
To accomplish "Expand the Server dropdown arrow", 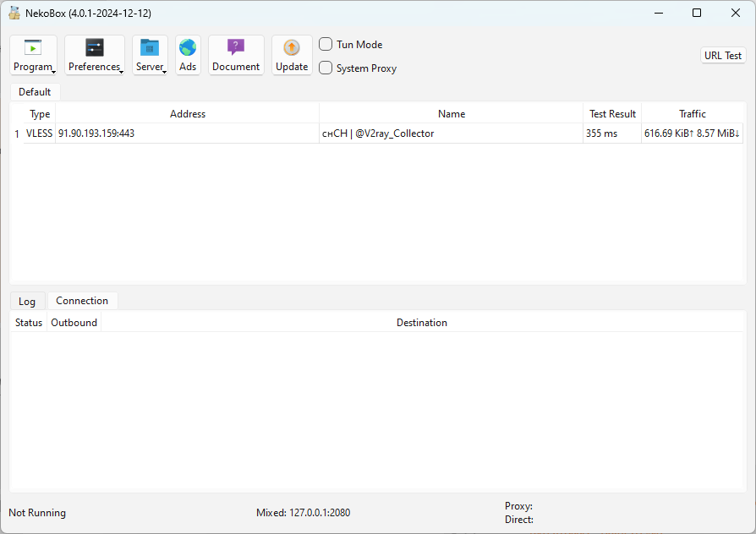I will (x=164, y=73).
